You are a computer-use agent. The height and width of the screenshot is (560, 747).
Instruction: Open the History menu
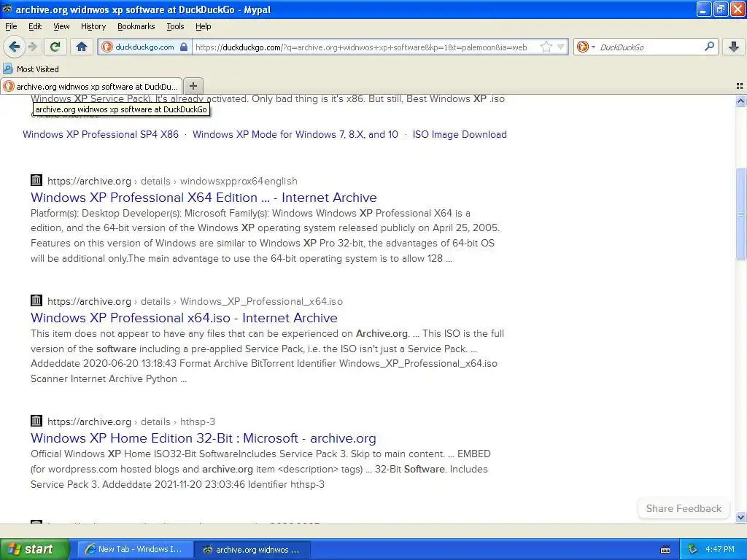click(93, 26)
